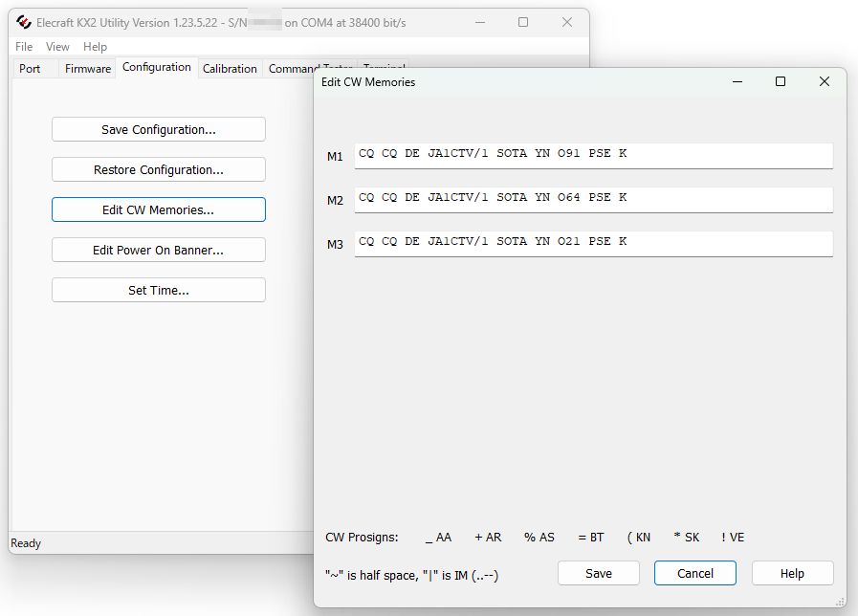This screenshot has height=616, width=858.
Task: Maximize the KX2 Utility main window
Action: (x=523, y=22)
